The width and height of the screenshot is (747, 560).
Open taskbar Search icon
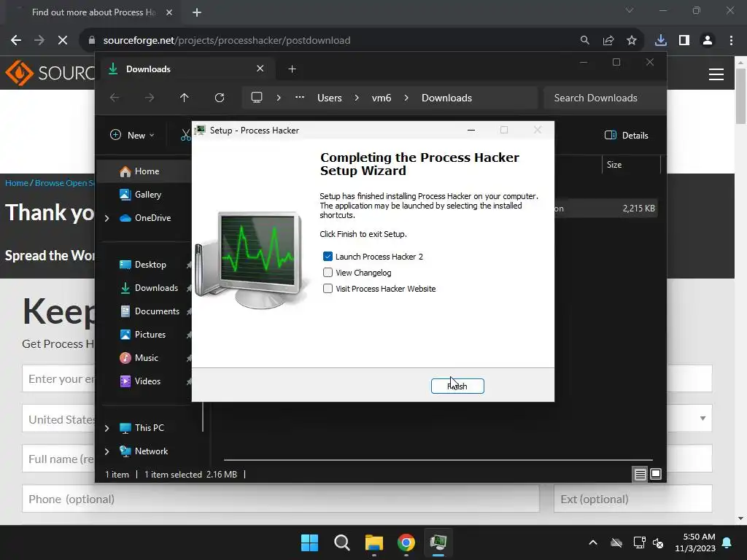pyautogui.click(x=342, y=542)
